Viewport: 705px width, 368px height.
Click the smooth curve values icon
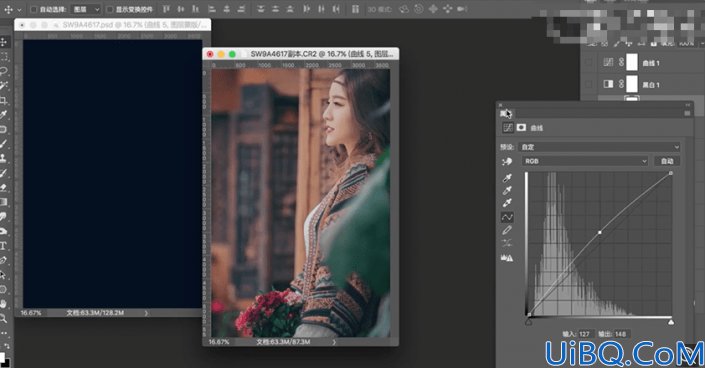507,243
